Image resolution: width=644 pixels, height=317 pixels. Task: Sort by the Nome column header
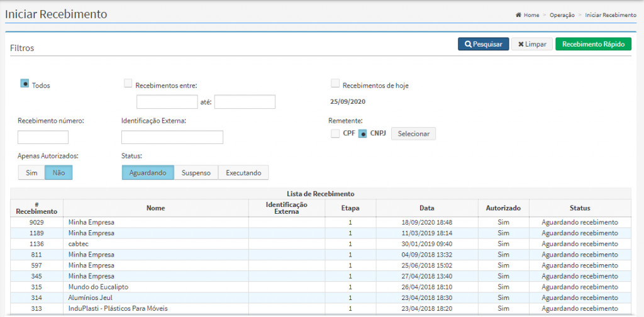click(156, 208)
